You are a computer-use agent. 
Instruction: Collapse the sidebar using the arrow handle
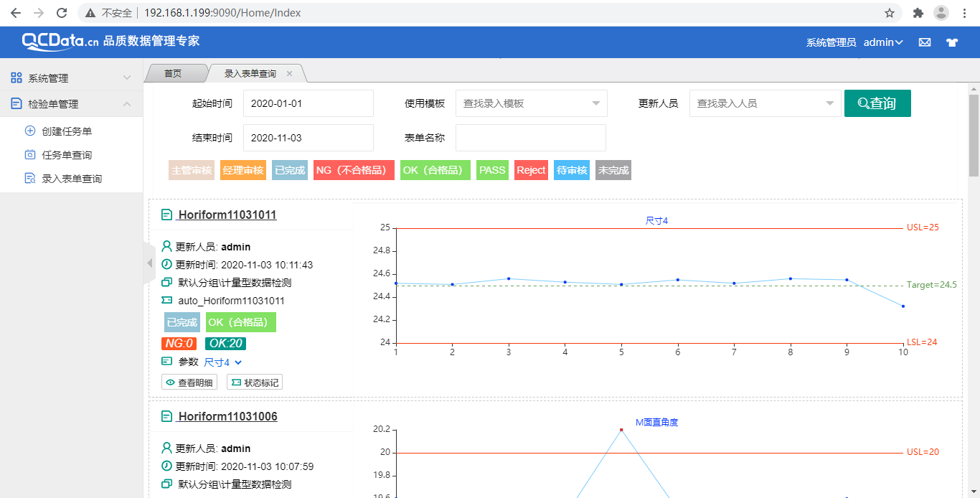coord(149,263)
